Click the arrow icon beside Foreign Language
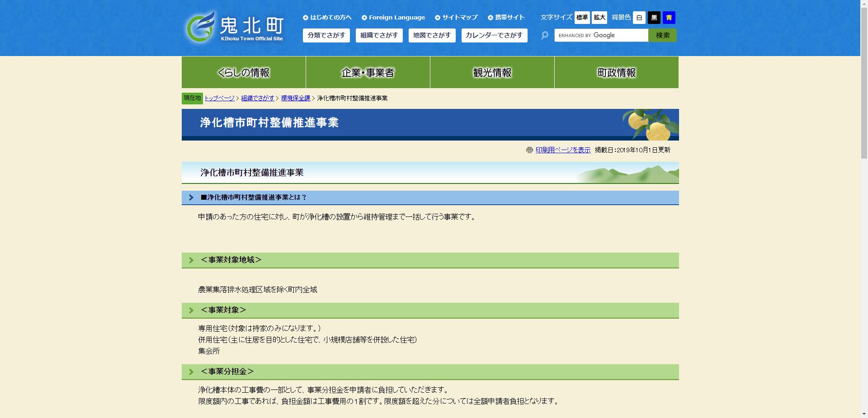The image size is (868, 418). click(x=364, y=17)
